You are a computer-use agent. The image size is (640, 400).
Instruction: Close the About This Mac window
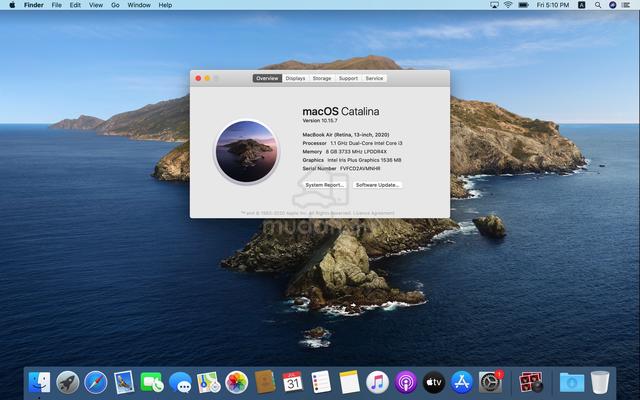[198, 78]
